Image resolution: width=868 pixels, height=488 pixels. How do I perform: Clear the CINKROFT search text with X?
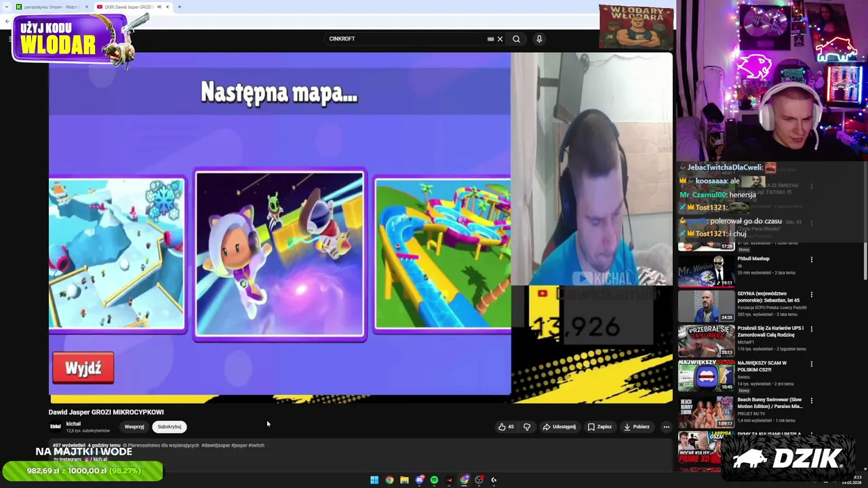(x=500, y=39)
